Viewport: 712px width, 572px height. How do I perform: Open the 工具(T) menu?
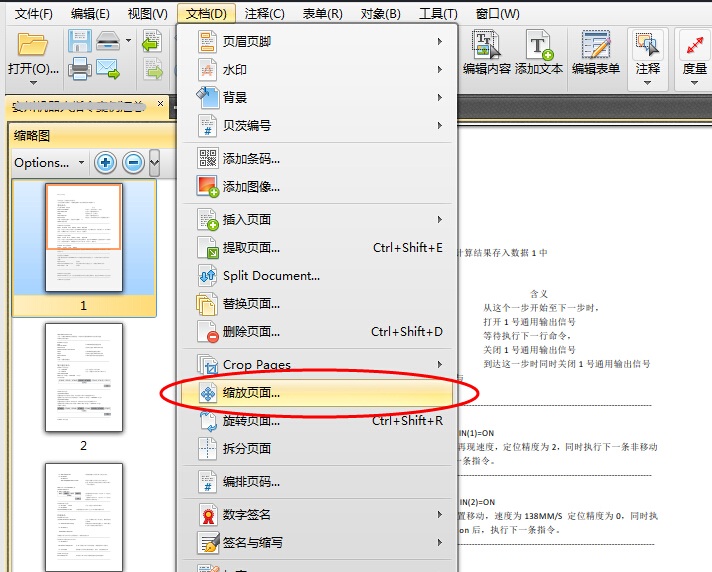(x=438, y=14)
